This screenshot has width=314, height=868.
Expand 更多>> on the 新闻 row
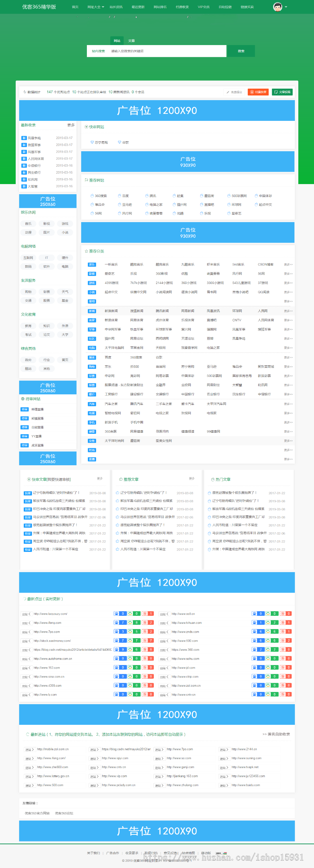point(288,311)
